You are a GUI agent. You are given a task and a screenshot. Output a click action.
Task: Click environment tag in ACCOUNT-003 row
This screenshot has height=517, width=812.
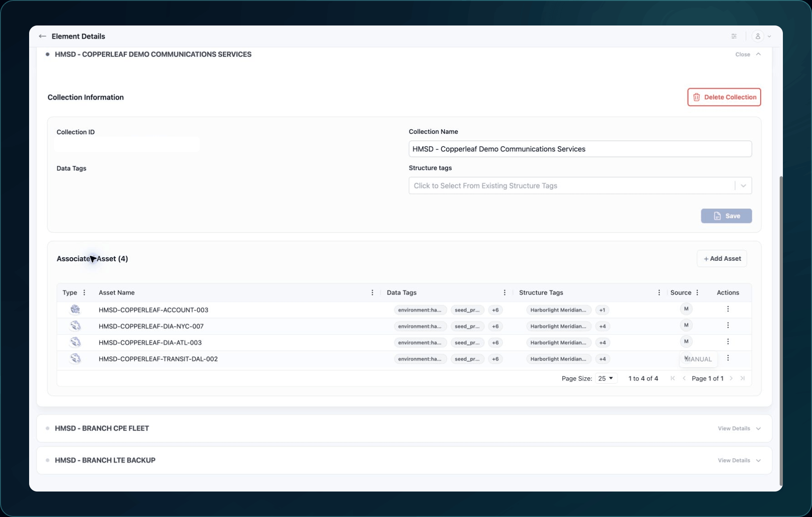pyautogui.click(x=420, y=310)
